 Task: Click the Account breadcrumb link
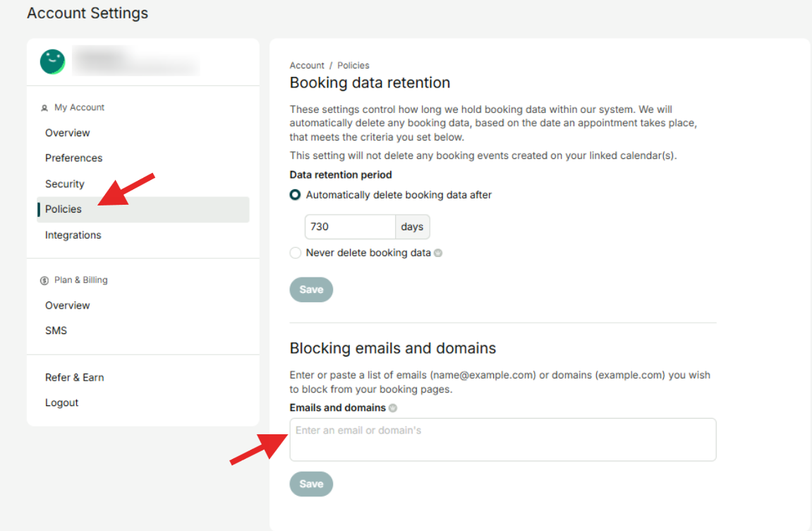pos(307,66)
